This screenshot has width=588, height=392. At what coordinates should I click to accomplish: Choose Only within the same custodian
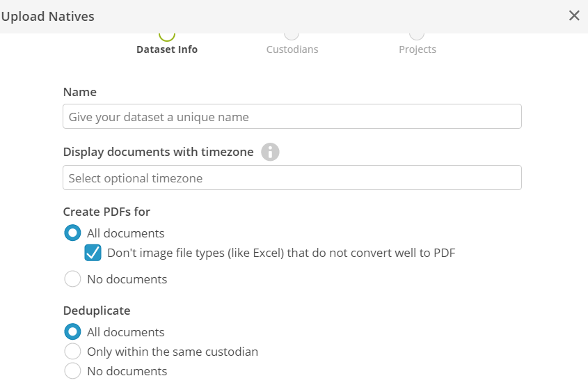(x=72, y=351)
